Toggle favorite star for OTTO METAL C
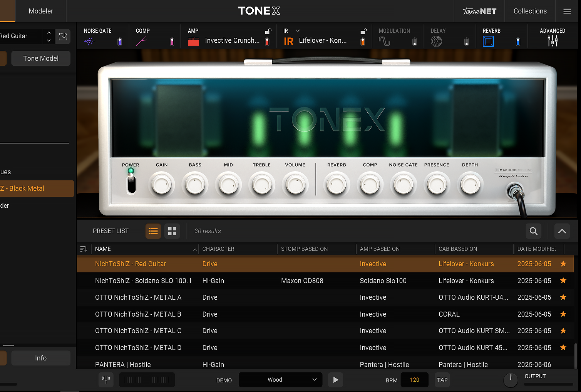Screen dimensions: 581x392 click(563, 331)
